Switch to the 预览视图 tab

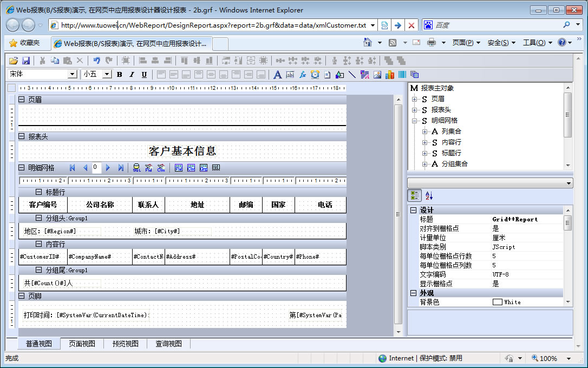tap(125, 344)
